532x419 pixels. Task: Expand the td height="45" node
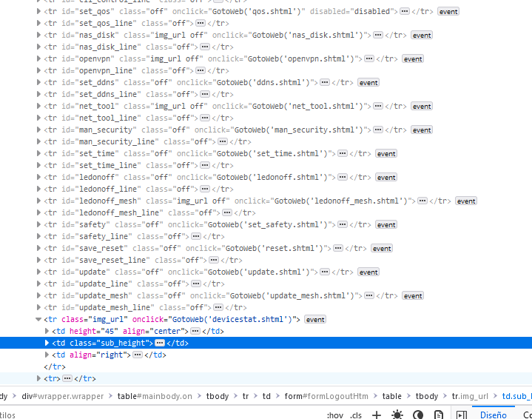click(47, 332)
